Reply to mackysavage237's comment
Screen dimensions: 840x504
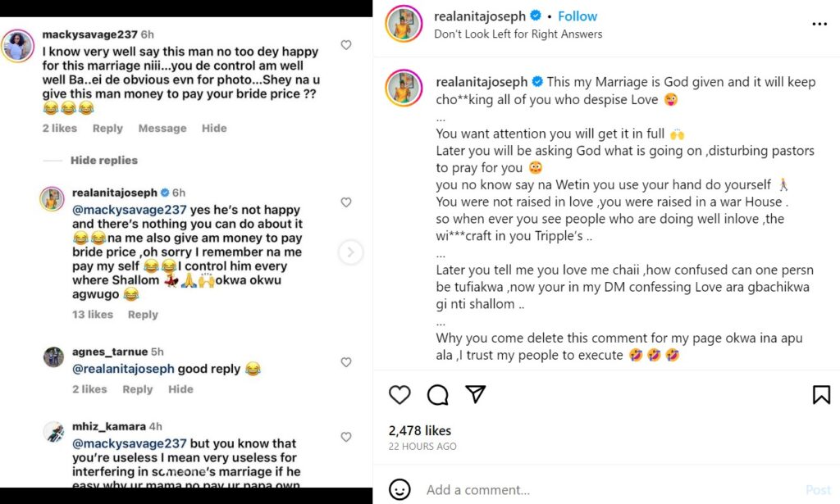tap(107, 129)
